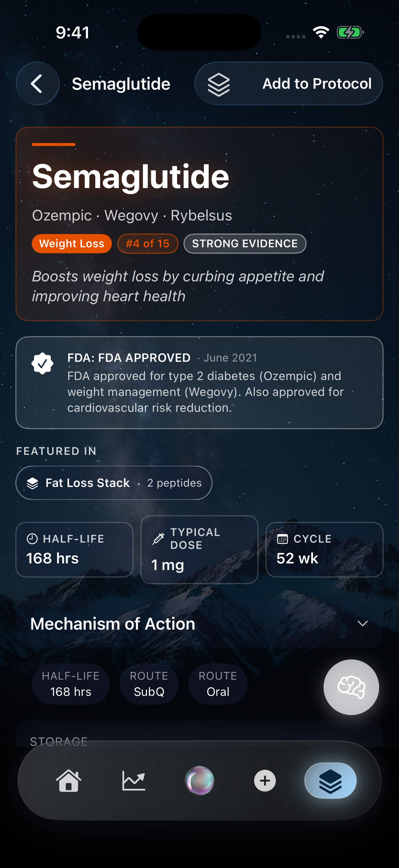Open the Fat Loss Stack featured link

pos(114,483)
